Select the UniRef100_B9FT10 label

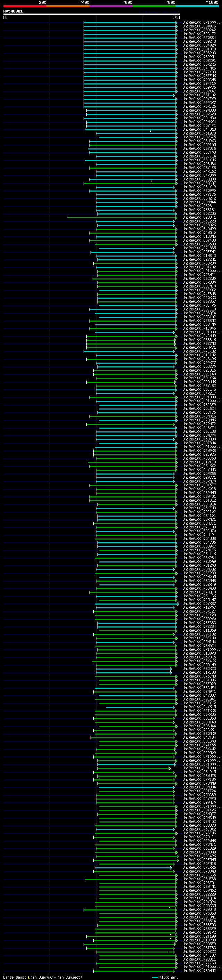(x=199, y=83)
